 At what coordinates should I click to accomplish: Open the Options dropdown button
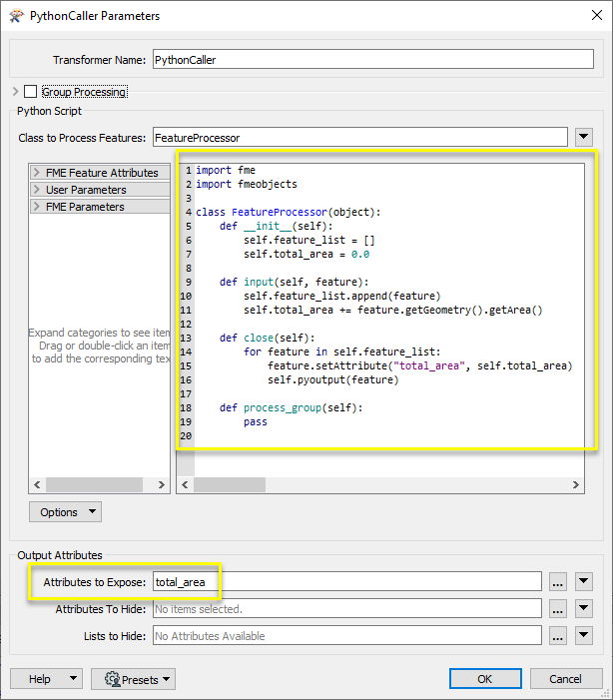65,512
